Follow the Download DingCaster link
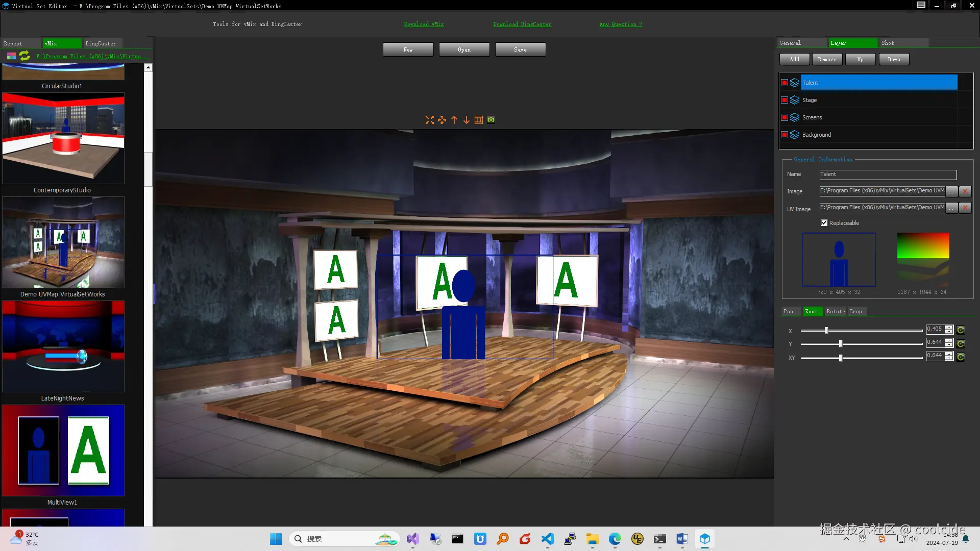 point(522,24)
